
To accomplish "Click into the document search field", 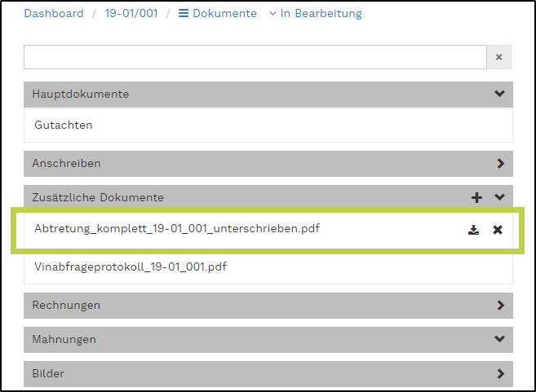I will (255, 57).
